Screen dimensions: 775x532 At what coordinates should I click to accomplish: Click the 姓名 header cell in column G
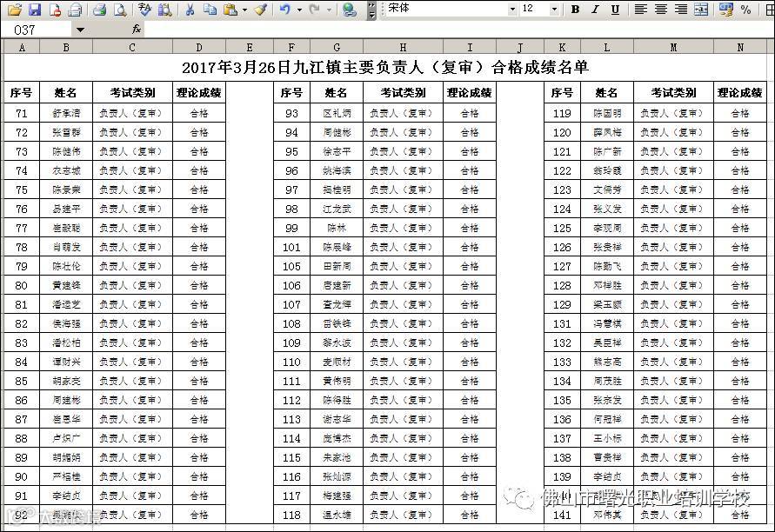pyautogui.click(x=337, y=92)
